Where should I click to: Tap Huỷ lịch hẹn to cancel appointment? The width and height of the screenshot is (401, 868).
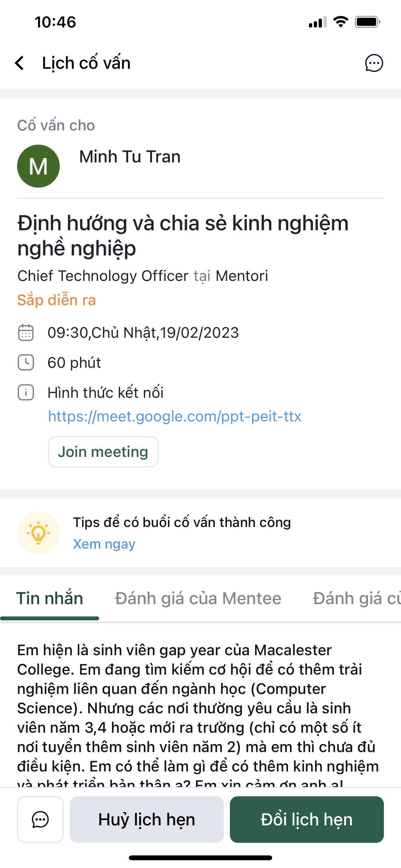[x=147, y=820]
